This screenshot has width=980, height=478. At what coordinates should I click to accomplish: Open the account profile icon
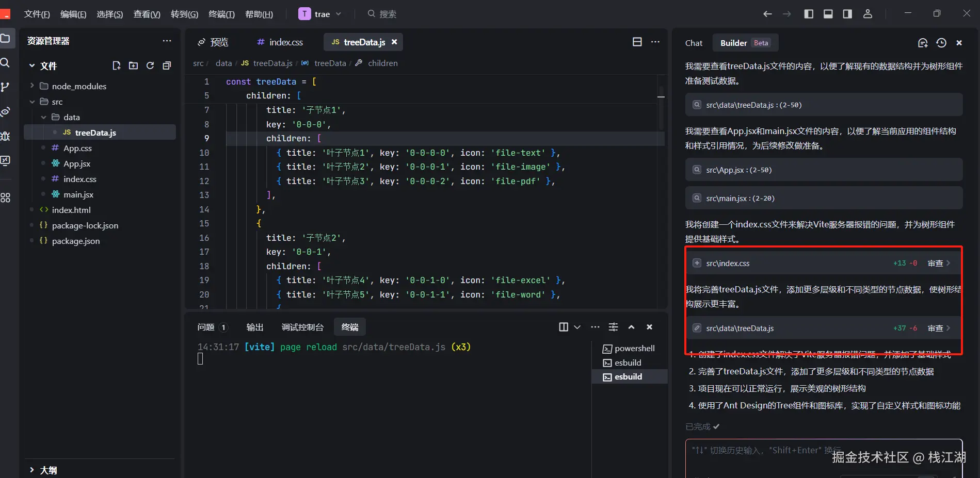click(867, 14)
